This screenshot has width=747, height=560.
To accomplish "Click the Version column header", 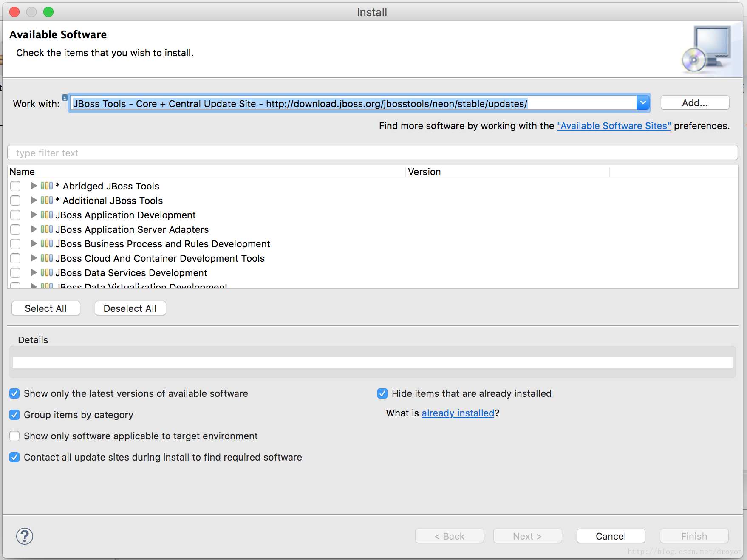I will click(x=508, y=172).
